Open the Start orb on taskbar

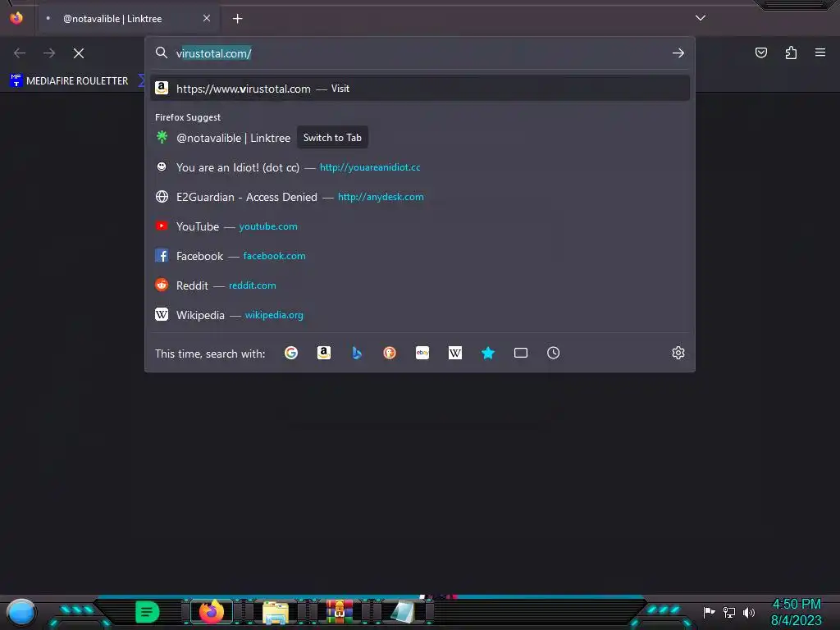coord(21,612)
